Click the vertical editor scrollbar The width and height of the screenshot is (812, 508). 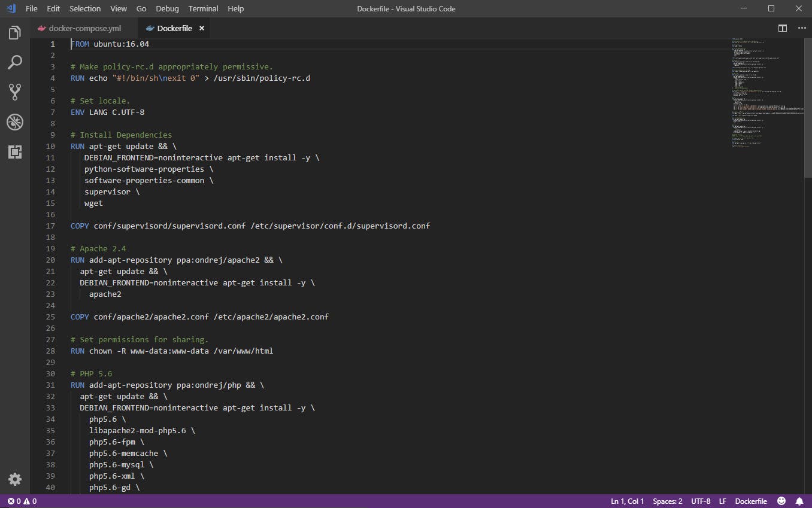pos(808,108)
